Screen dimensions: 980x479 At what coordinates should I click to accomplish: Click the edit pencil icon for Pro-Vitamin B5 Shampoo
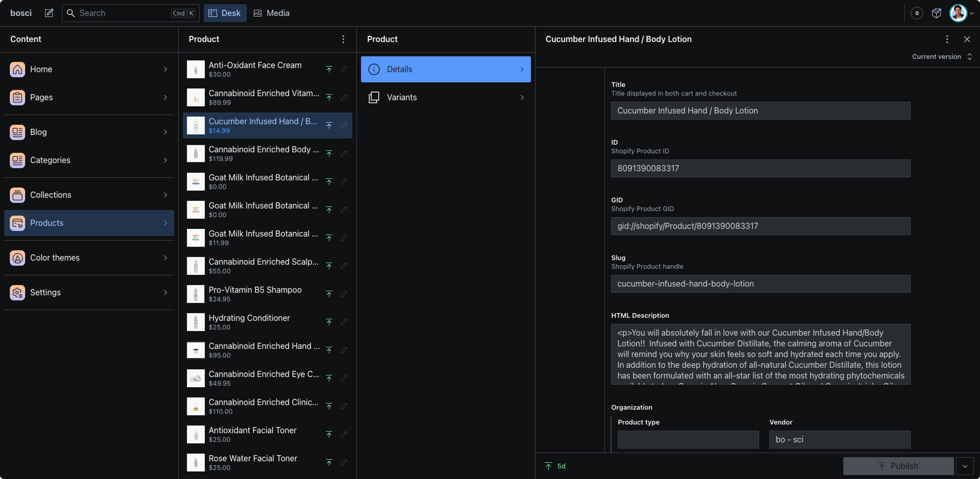pyautogui.click(x=344, y=294)
